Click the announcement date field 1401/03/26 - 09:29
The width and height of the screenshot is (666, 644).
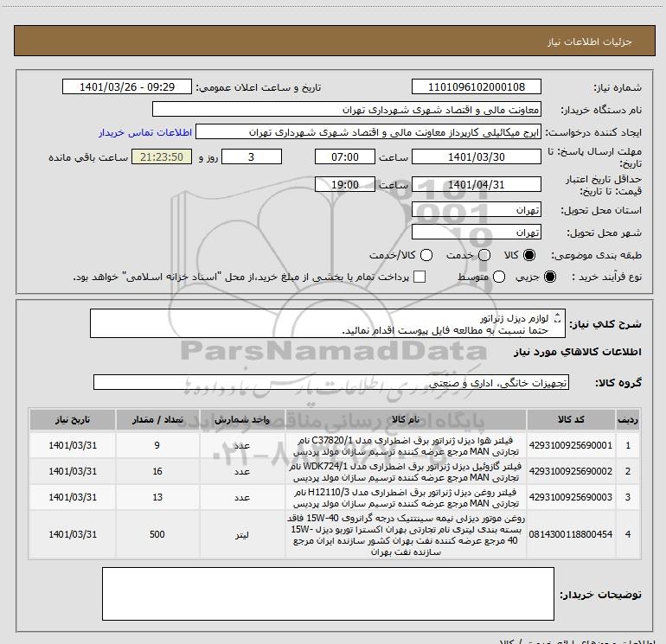(x=127, y=87)
